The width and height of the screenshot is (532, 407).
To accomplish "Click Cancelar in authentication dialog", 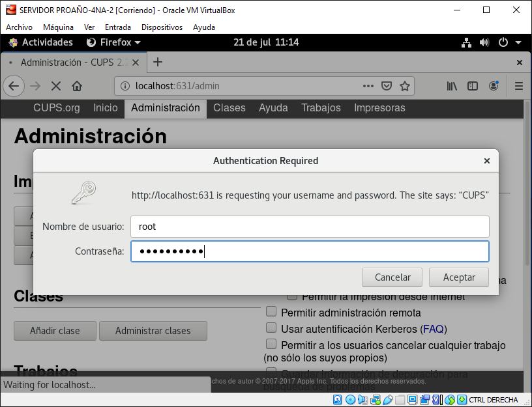I will (392, 277).
